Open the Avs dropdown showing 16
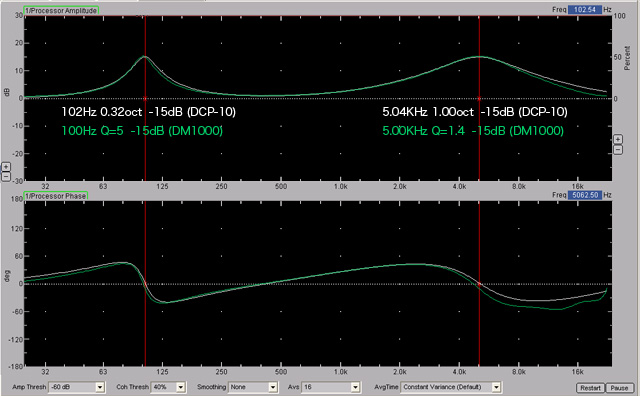Image resolution: width=640 pixels, height=396 pixels. click(330, 387)
